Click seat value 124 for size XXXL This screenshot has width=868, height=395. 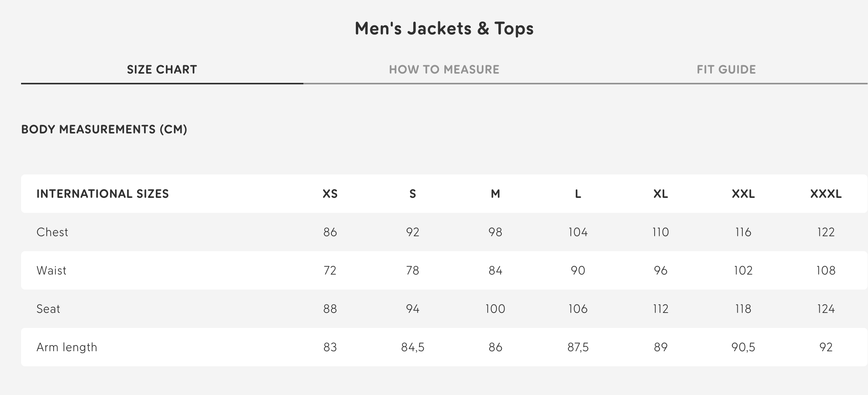(x=826, y=309)
